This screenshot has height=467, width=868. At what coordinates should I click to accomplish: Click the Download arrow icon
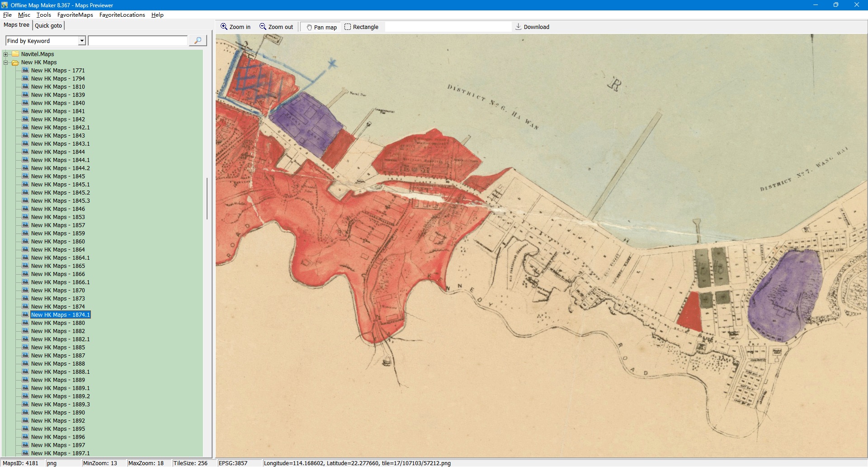click(518, 27)
